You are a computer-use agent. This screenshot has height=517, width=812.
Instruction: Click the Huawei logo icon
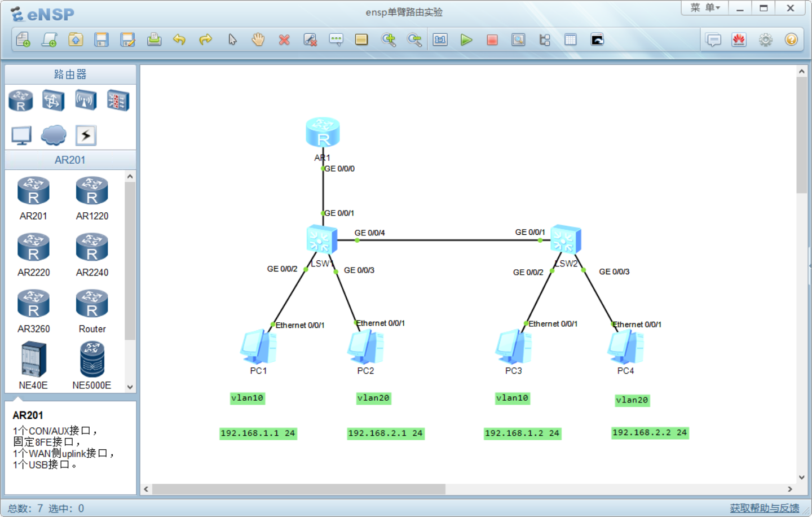[739, 40]
